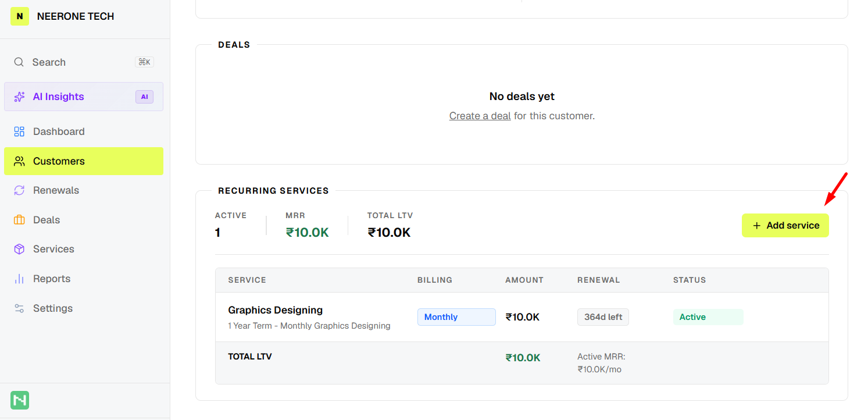This screenshot has height=420, width=868.
Task: Click the AI Insights sparkle icon
Action: pyautogui.click(x=19, y=97)
